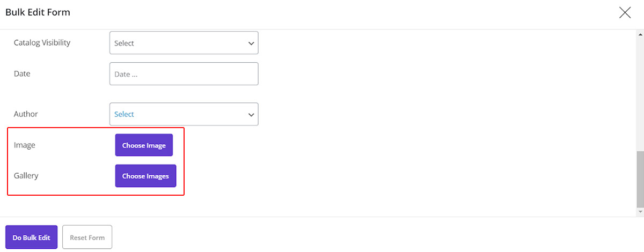Expand the Author select dropdown
The image size is (644, 252).
[x=184, y=114]
